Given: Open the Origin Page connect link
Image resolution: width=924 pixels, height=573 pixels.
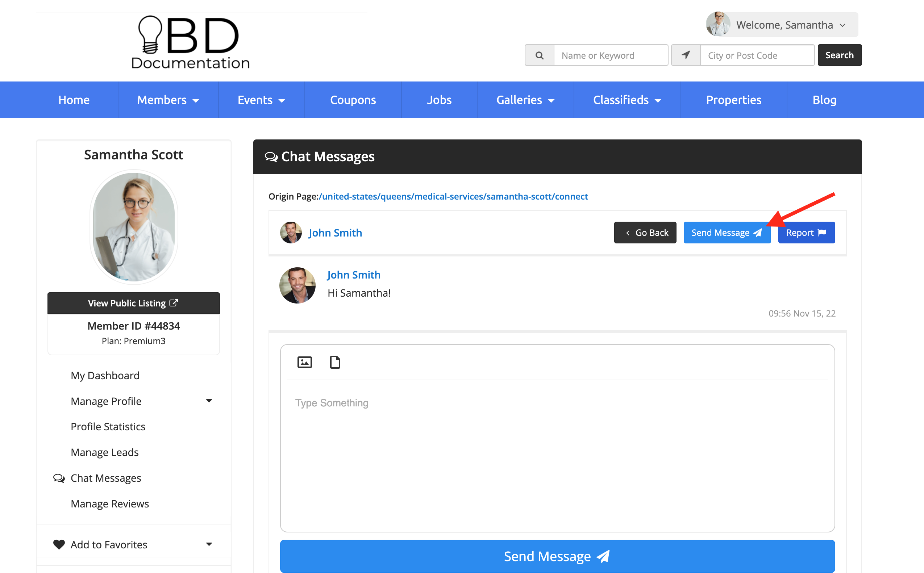Looking at the screenshot, I should (453, 196).
